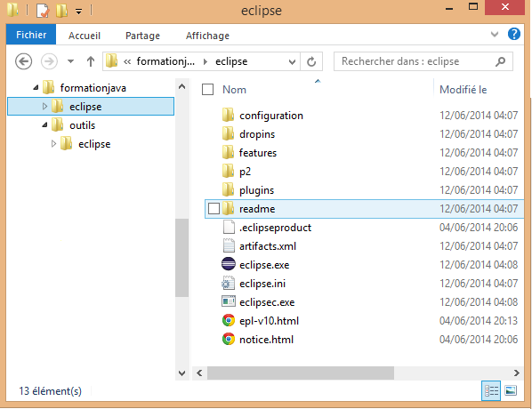532x409 pixels.
Task: Select the plugins folder icon
Action: coord(228,189)
